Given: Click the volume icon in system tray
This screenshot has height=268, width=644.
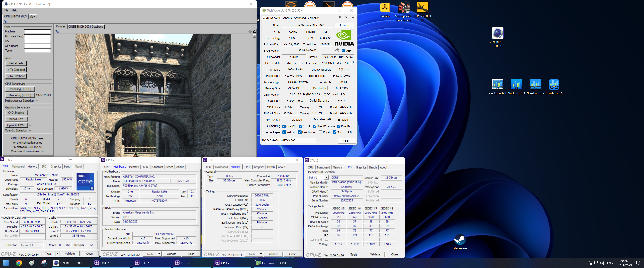Looking at the screenshot, I should (x=602, y=263).
